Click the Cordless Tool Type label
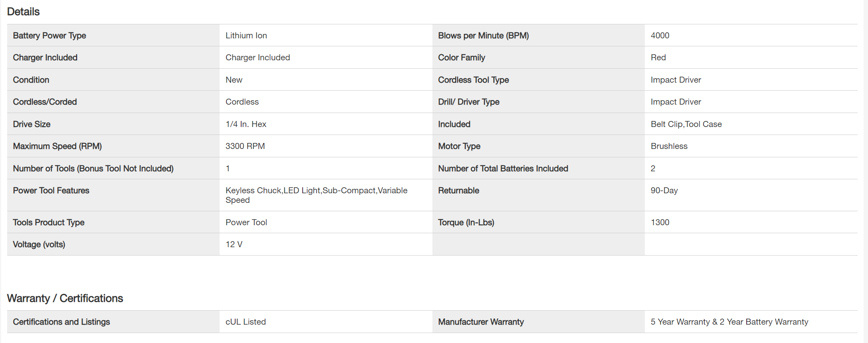Image resolution: width=868 pixels, height=343 pixels. pyautogui.click(x=473, y=80)
